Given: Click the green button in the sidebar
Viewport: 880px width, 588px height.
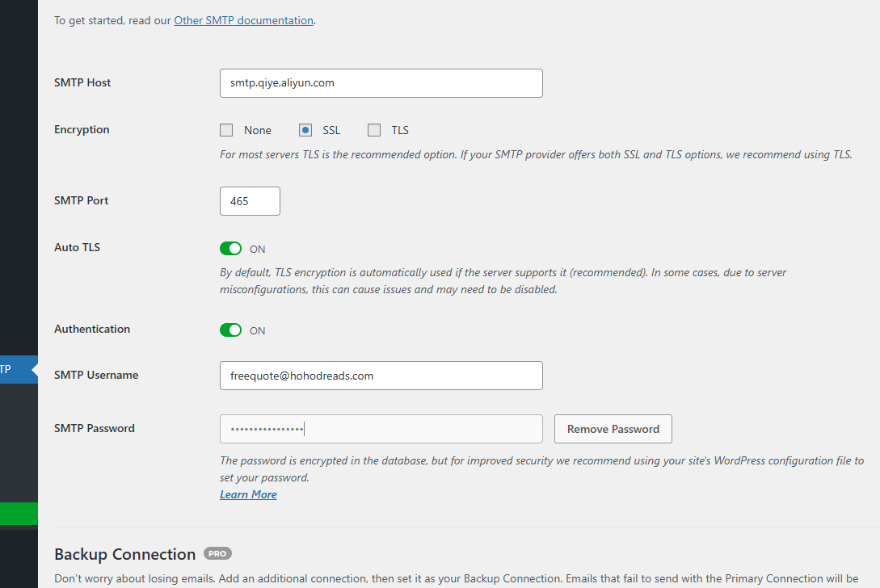Looking at the screenshot, I should (x=19, y=514).
